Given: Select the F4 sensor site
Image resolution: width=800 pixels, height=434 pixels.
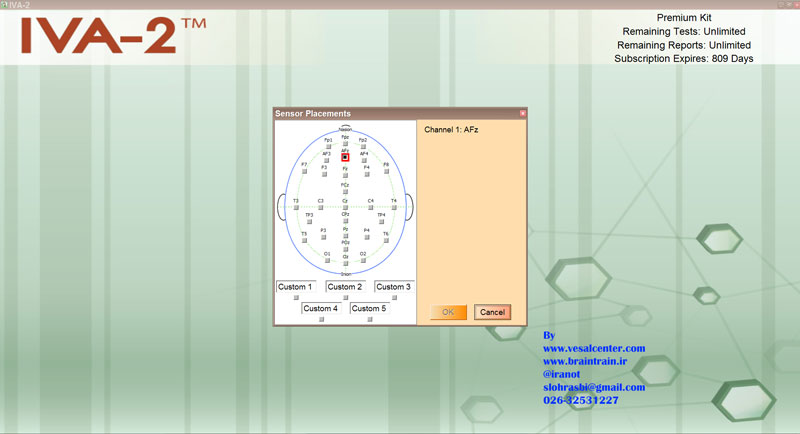Looking at the screenshot, I should pos(367,174).
